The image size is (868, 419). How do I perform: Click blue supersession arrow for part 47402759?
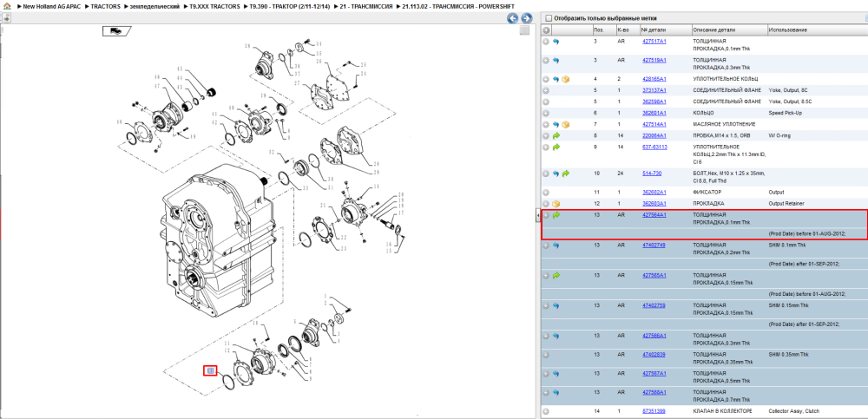coord(556,305)
